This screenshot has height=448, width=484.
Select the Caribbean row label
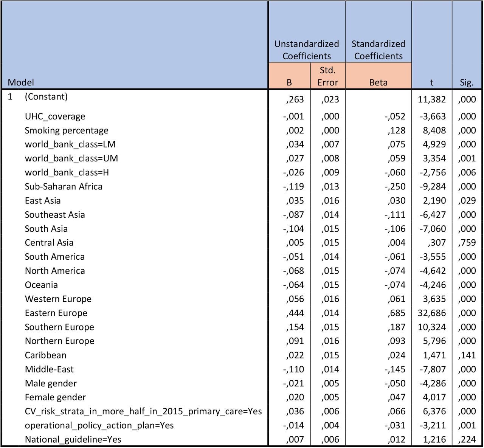point(45,355)
